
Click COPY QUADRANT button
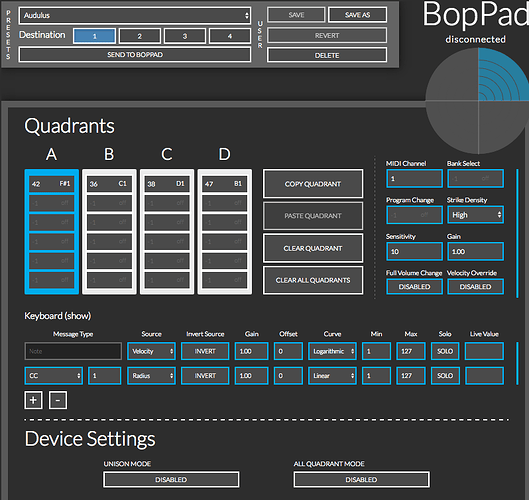click(x=313, y=184)
